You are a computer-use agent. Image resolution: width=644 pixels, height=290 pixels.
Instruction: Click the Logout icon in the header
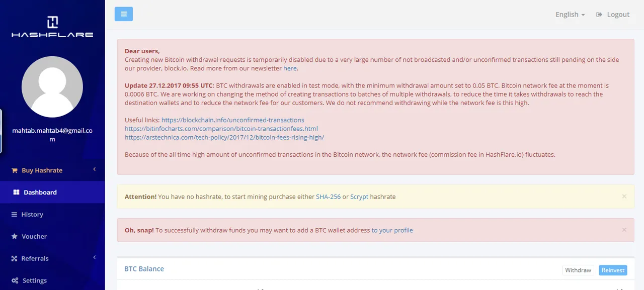[599, 15]
